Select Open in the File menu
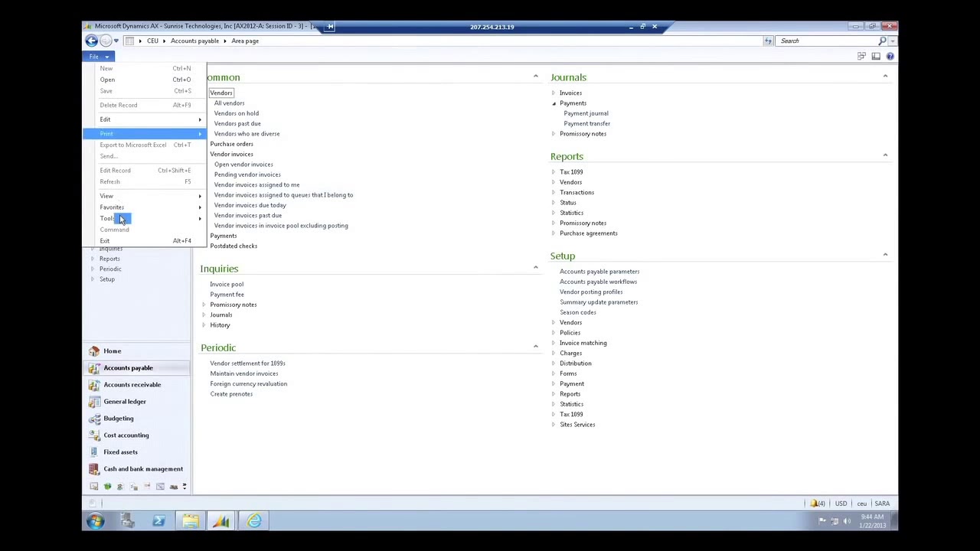Image resolution: width=980 pixels, height=551 pixels. point(145,80)
